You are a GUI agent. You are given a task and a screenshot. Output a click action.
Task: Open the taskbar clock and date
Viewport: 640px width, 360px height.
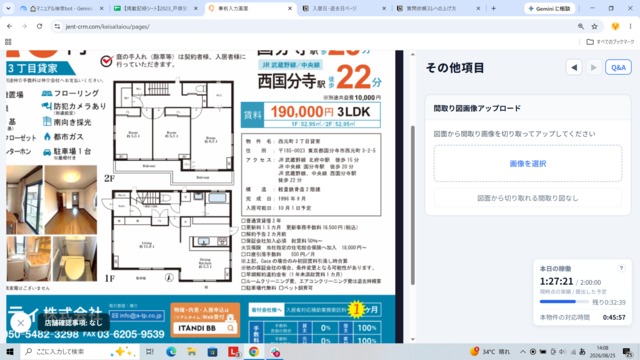(602, 351)
